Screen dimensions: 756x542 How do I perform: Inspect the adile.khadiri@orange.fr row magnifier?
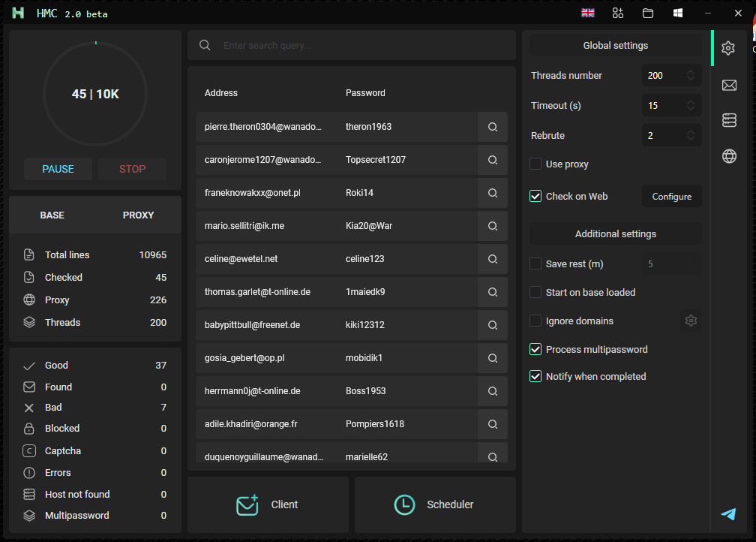(492, 424)
